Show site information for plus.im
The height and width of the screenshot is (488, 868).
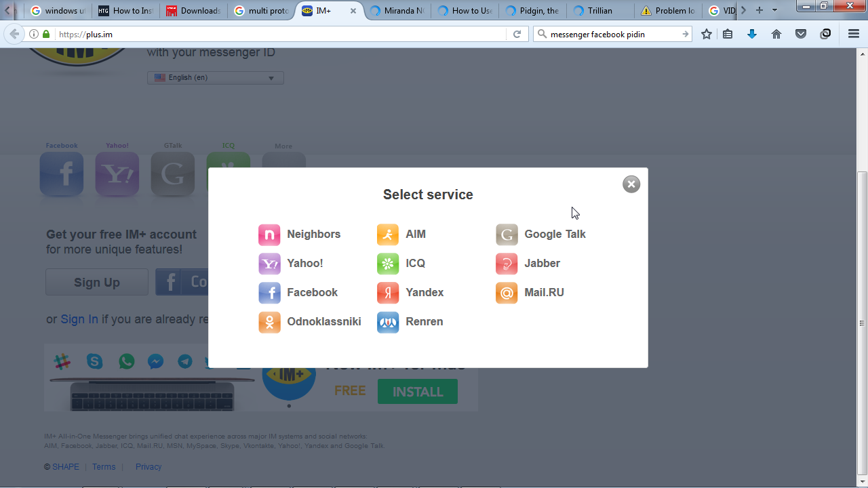click(34, 34)
